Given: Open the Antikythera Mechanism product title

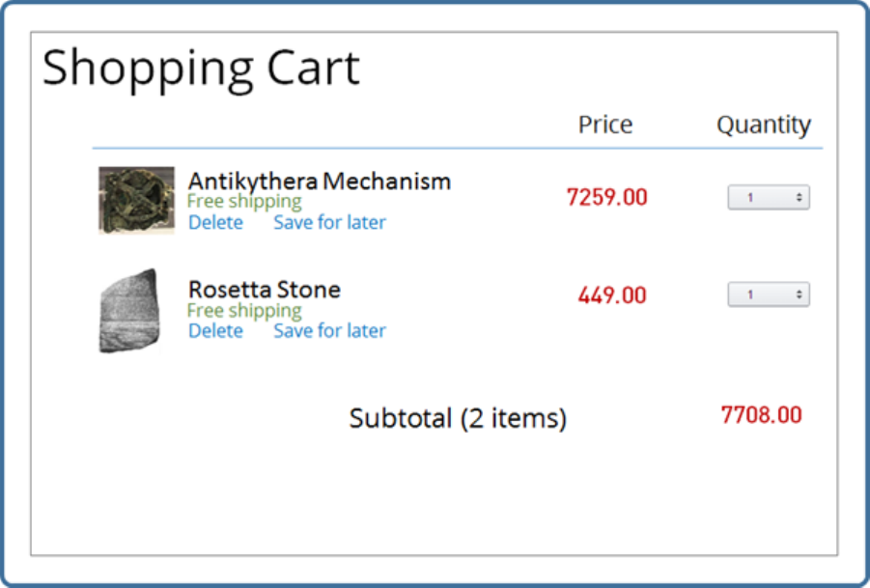Looking at the screenshot, I should 319,181.
